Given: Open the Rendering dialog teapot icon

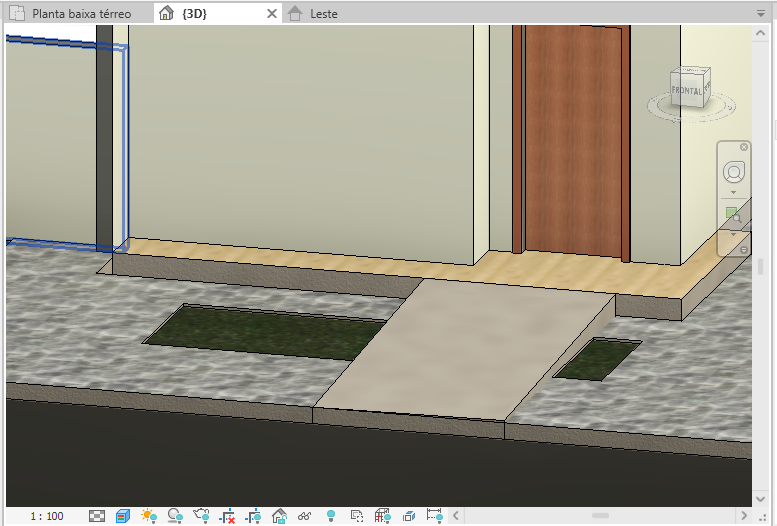Looking at the screenshot, I should [x=201, y=517].
